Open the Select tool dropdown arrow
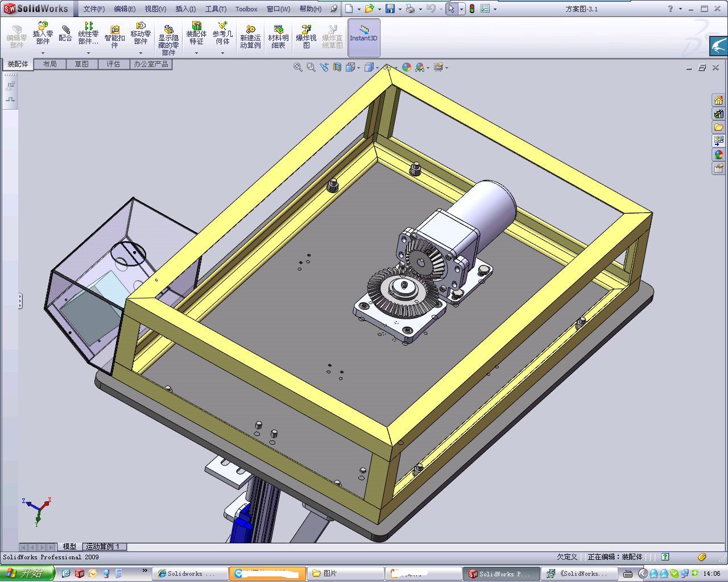The width and height of the screenshot is (728, 582). click(x=461, y=9)
